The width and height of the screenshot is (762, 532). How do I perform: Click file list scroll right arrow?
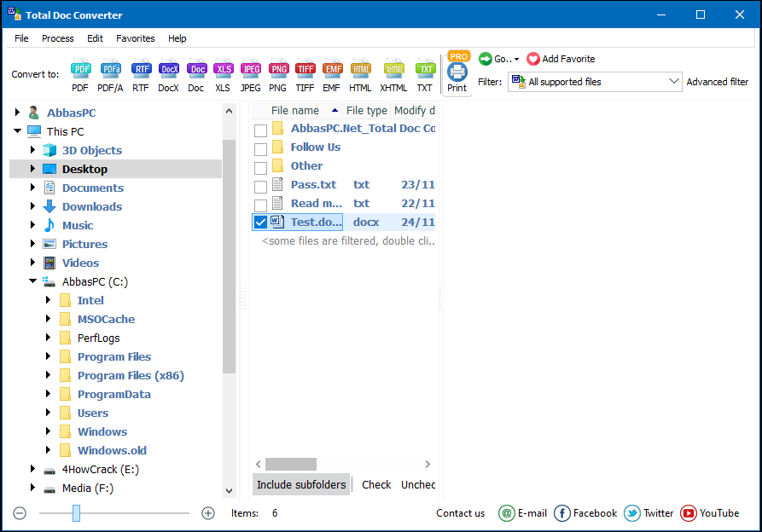tap(428, 464)
